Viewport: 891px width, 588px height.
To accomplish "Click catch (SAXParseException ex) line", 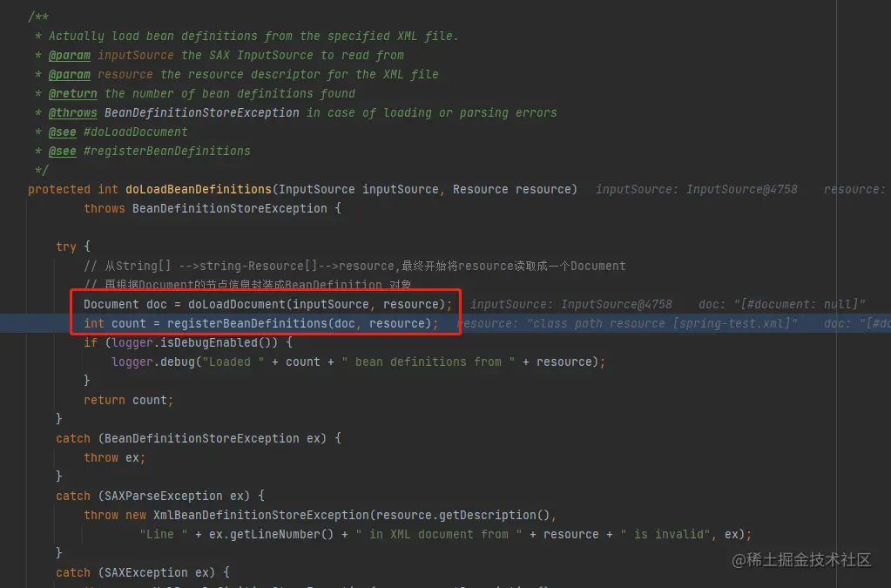I will click(160, 496).
